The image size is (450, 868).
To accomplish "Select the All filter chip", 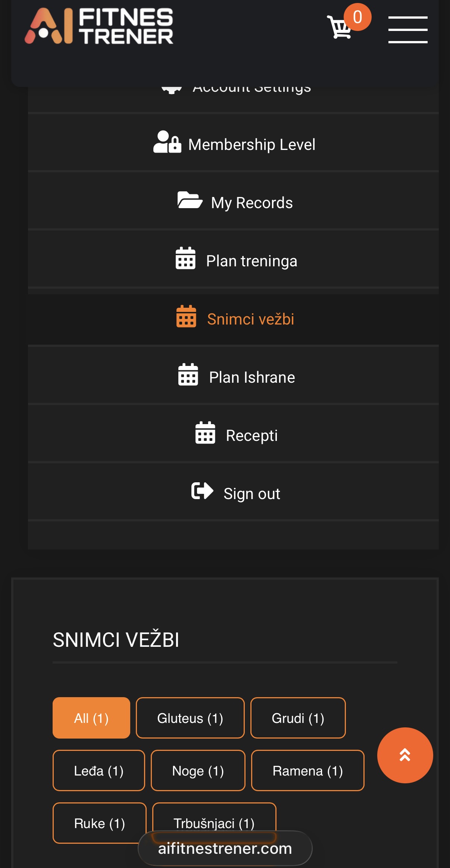I will coord(91,717).
